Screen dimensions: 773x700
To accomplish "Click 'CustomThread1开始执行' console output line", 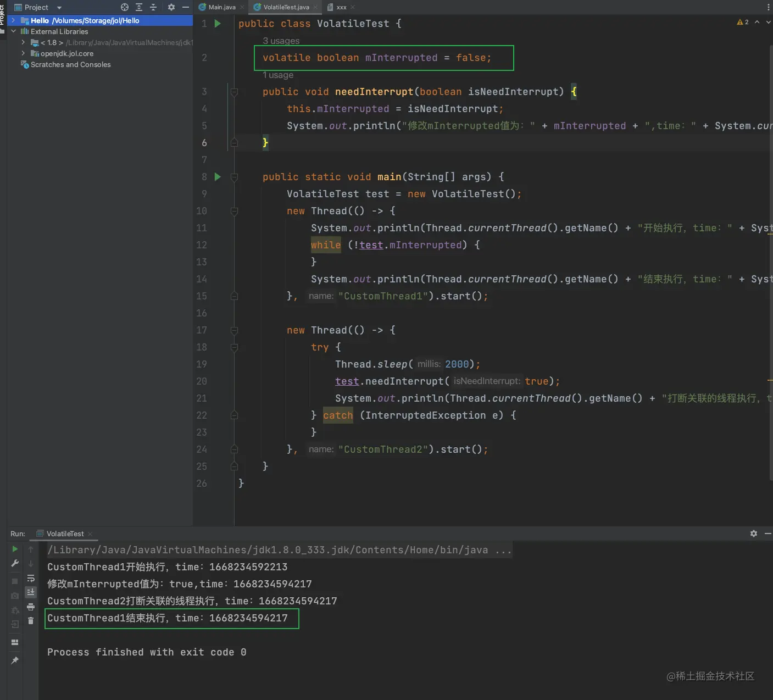I will (168, 567).
